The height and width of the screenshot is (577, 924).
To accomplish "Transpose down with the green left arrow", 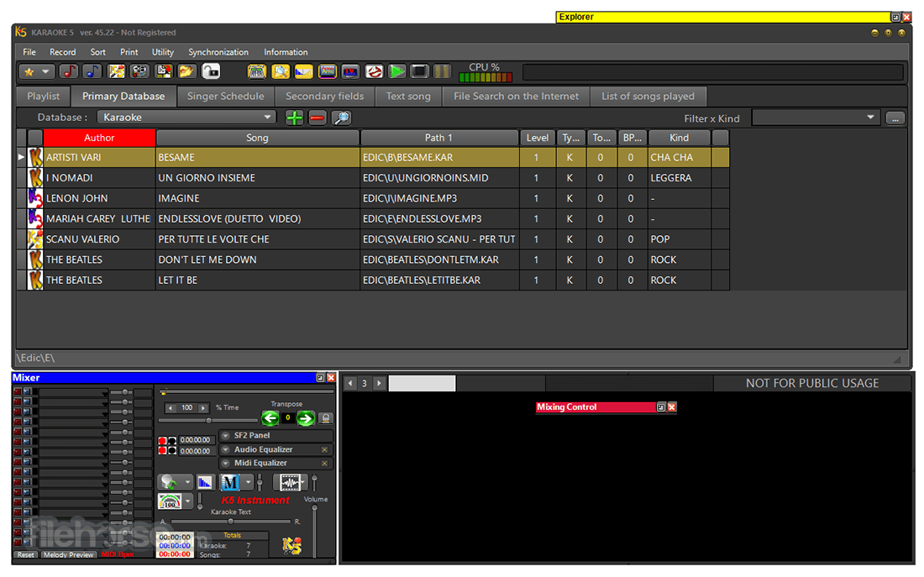I will [x=270, y=418].
